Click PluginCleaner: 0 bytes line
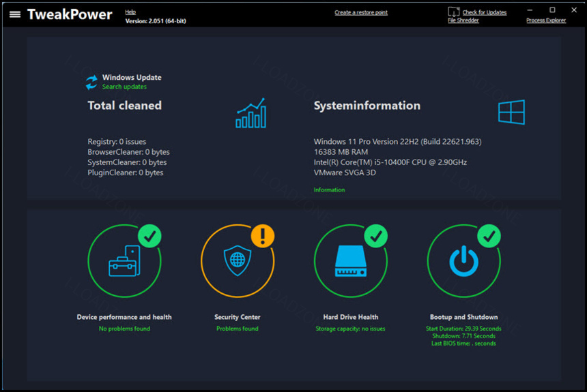This screenshot has height=392, width=587. [126, 172]
